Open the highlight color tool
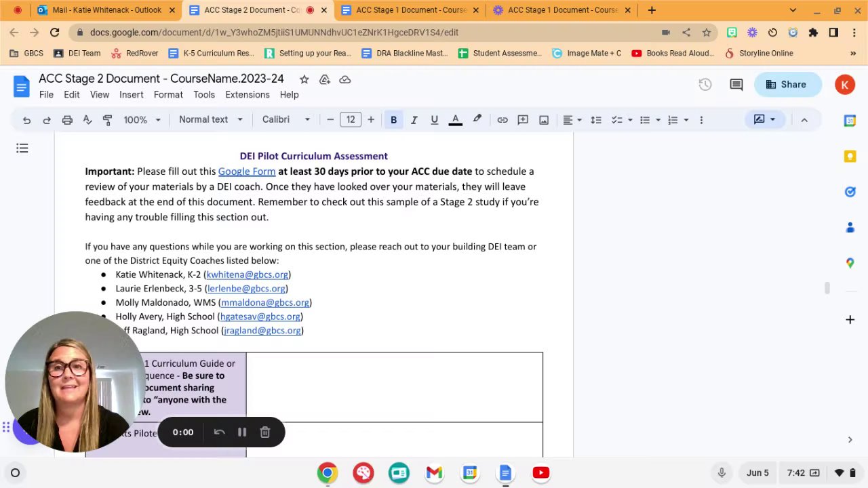This screenshot has width=868, height=488. pyautogui.click(x=477, y=120)
